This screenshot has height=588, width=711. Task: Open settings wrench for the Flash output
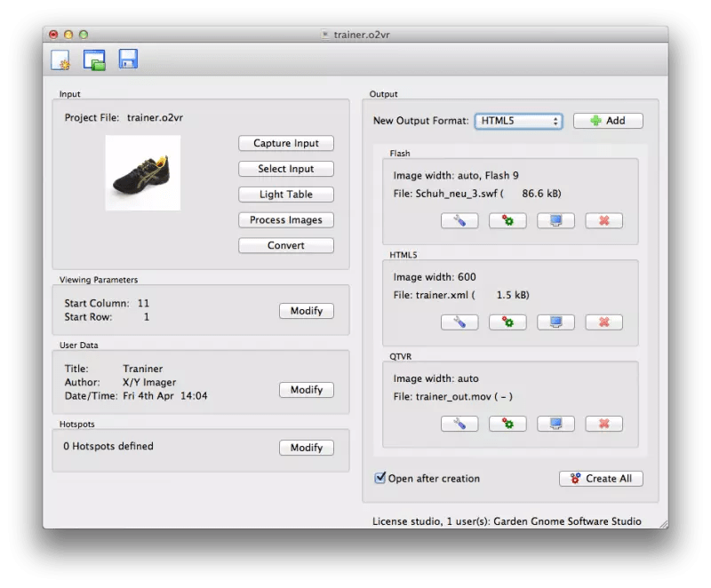(x=460, y=221)
